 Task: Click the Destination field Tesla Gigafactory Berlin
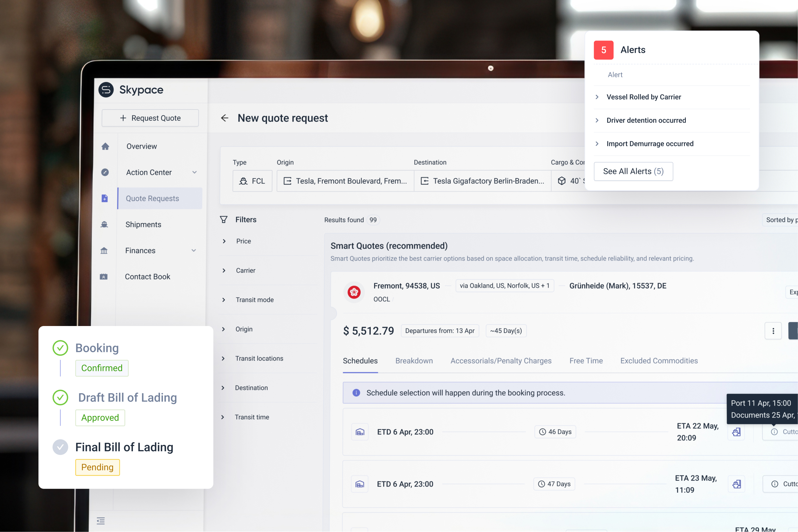[482, 181]
